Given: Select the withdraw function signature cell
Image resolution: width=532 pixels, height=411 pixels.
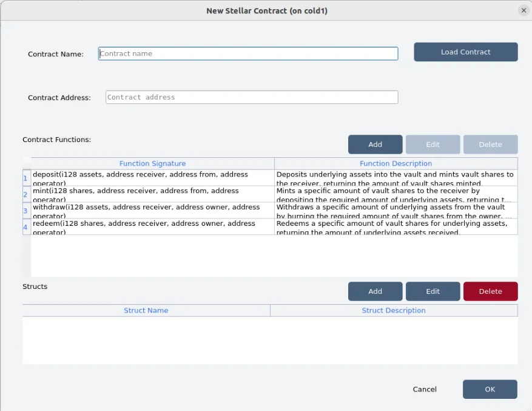Looking at the screenshot, I should pyautogui.click(x=153, y=210).
